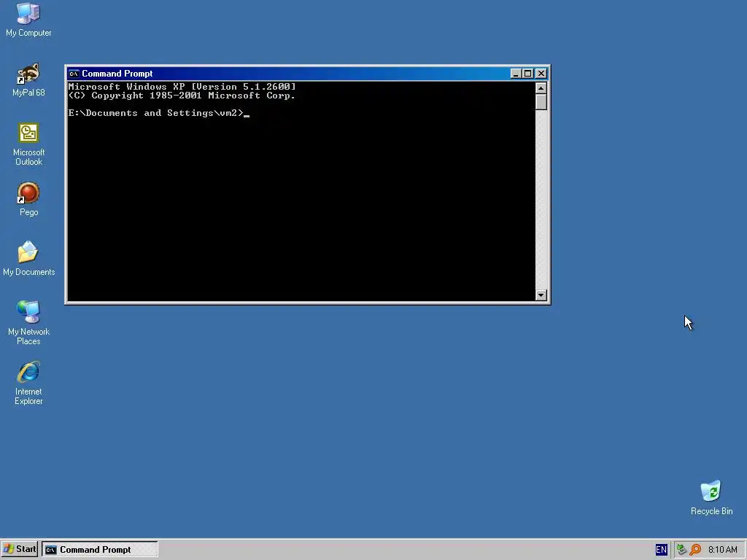Click the Command Prompt scrollbar up arrow
Screen dimensions: 747x560
coord(541,88)
